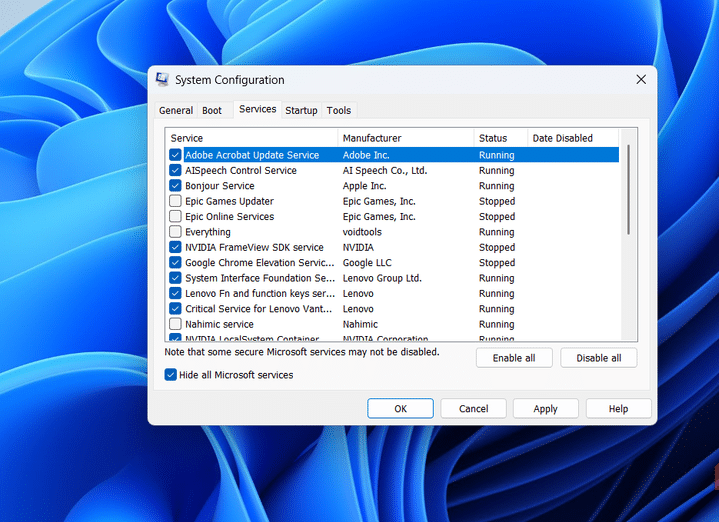Screen dimensions: 719x522
Task: Click the services list scrollbar thumb
Action: click(628, 190)
